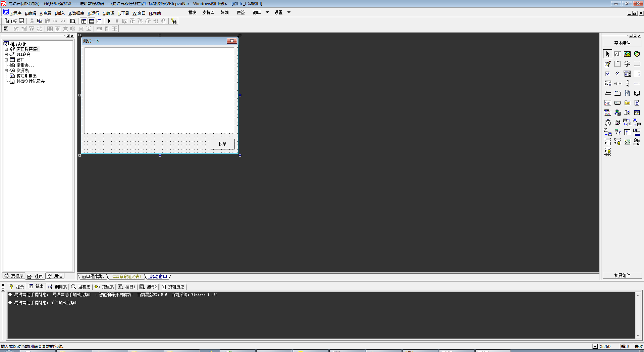Pick the color picker component
644x352 pixels.
click(x=608, y=113)
